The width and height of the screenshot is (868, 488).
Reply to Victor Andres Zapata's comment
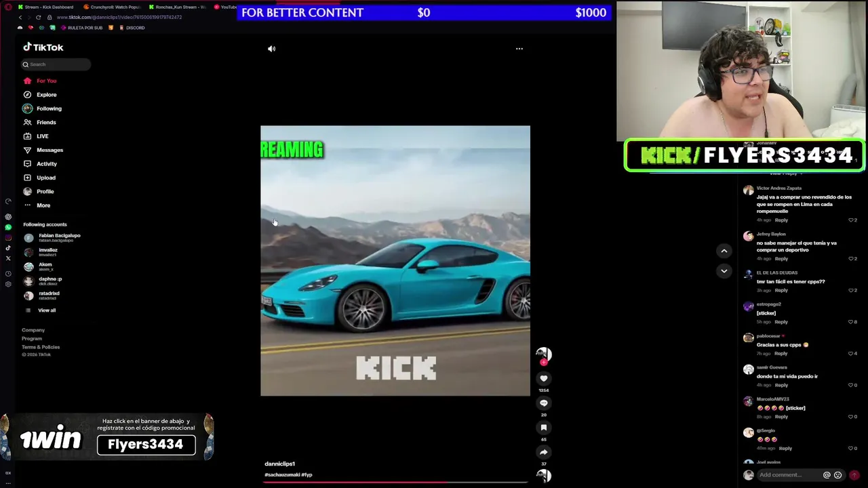tap(781, 220)
